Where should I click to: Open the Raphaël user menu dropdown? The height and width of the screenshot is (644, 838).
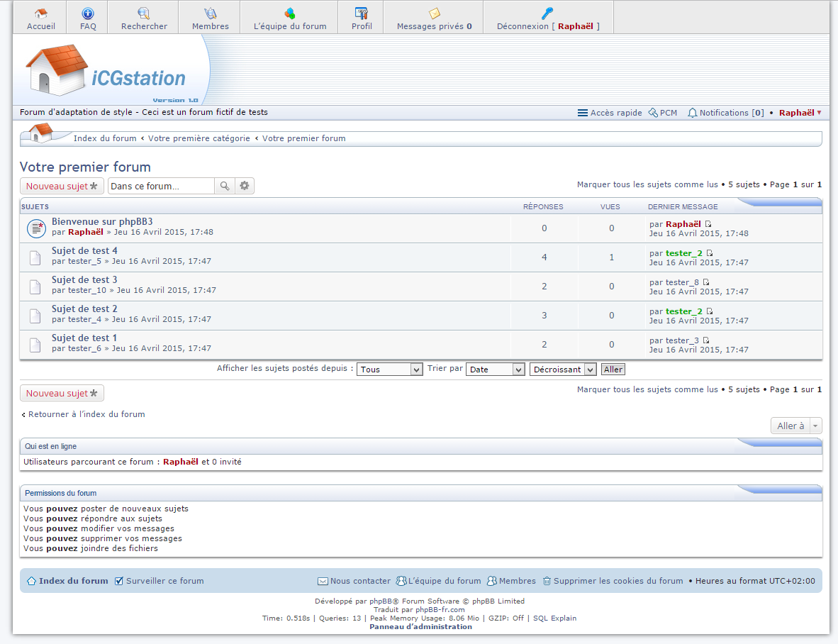click(800, 113)
